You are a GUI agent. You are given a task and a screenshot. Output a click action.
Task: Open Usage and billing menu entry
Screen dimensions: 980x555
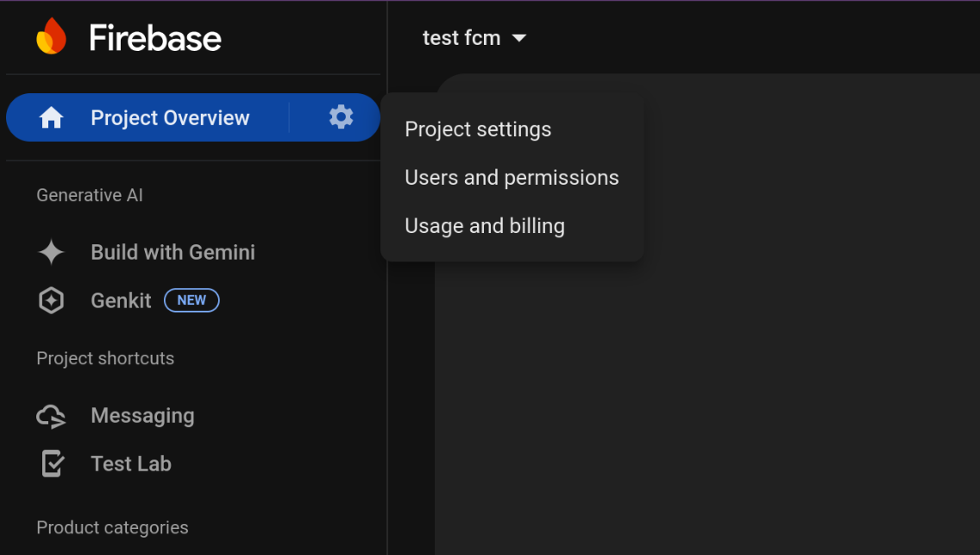[484, 226]
